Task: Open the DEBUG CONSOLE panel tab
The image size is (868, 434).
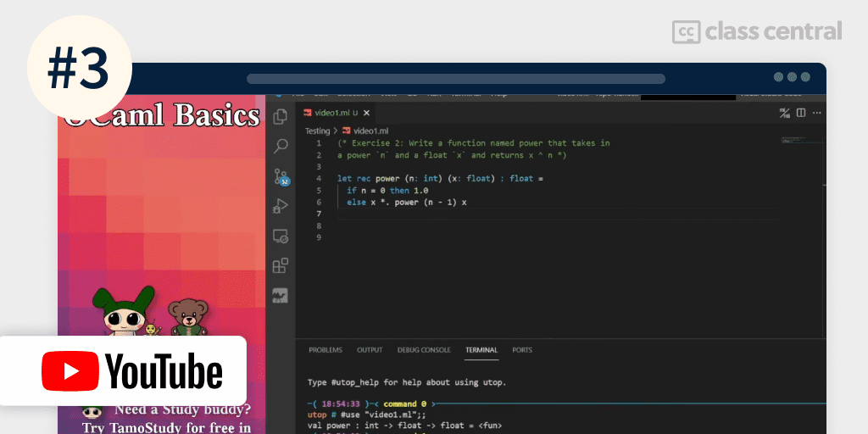Action: 424,350
